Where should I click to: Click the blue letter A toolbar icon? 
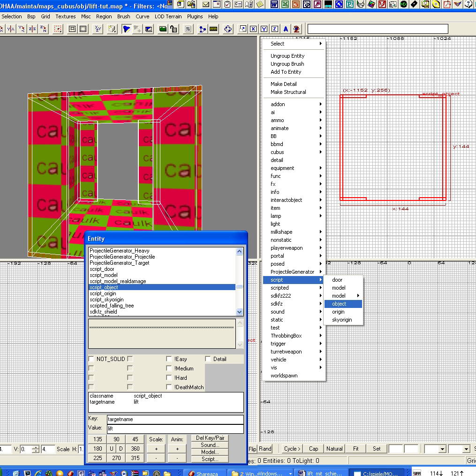click(286, 29)
